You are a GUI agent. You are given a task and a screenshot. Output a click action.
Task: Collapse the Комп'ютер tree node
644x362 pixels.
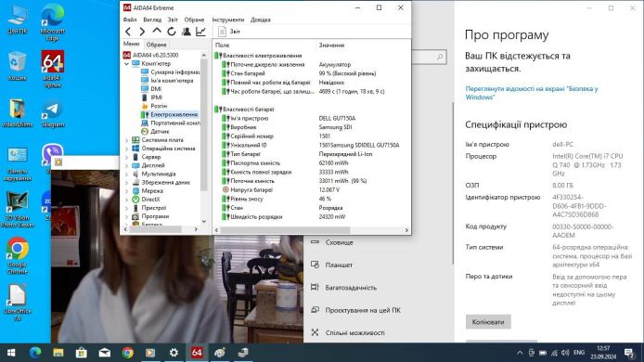(x=126, y=64)
